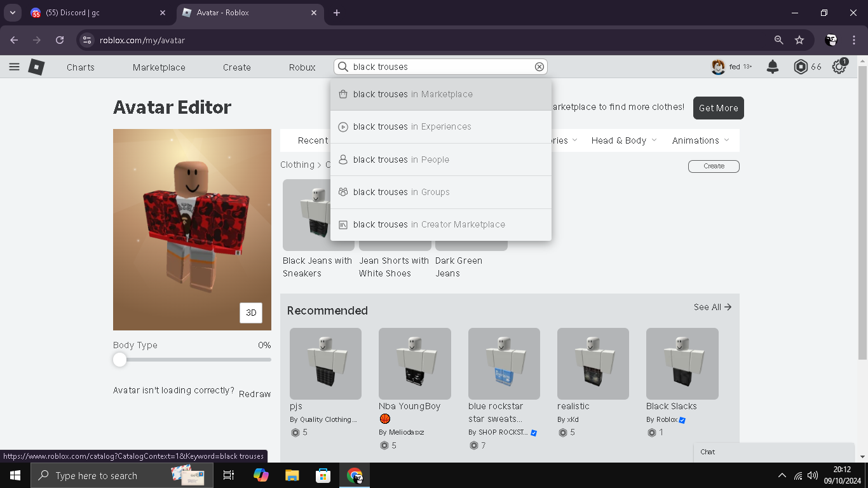The height and width of the screenshot is (488, 868).
Task: Close the Avatar - Roblox tab
Action: pyautogui.click(x=314, y=13)
